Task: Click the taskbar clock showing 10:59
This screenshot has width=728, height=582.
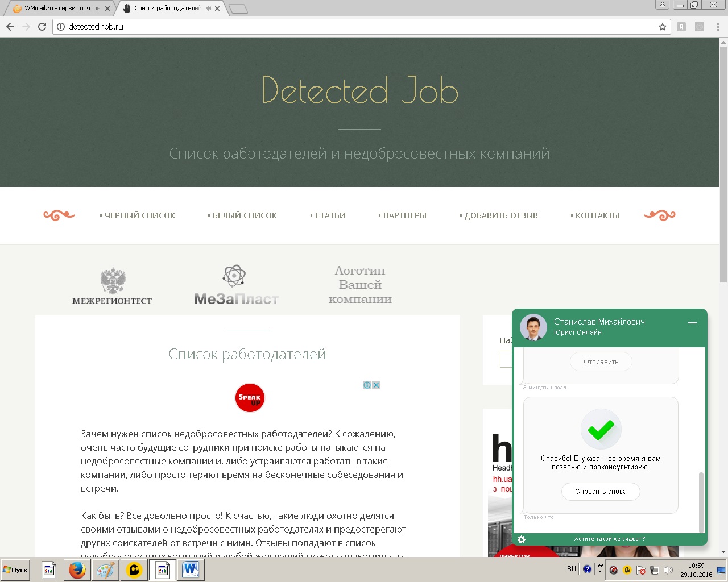Action: tap(696, 570)
